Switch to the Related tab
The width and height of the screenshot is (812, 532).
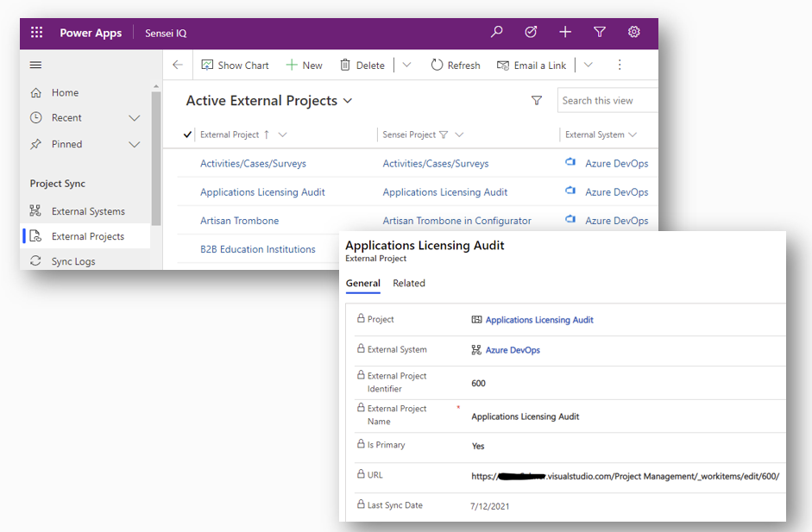409,283
